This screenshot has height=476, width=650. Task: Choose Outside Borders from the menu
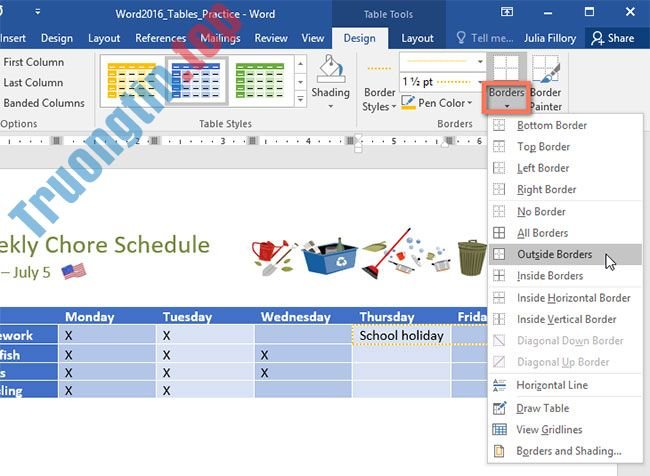(x=565, y=254)
